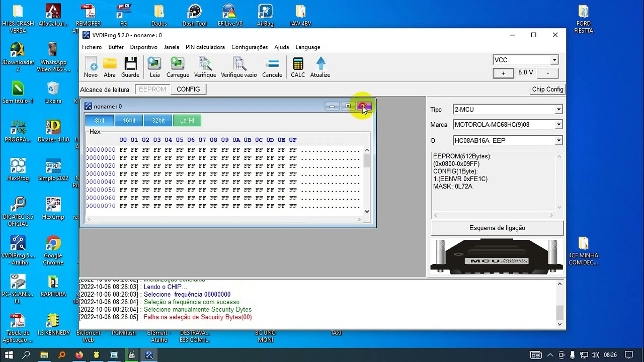The width and height of the screenshot is (644, 362).
Task: Click the taskbar search magnifier
Action: coord(26,355)
